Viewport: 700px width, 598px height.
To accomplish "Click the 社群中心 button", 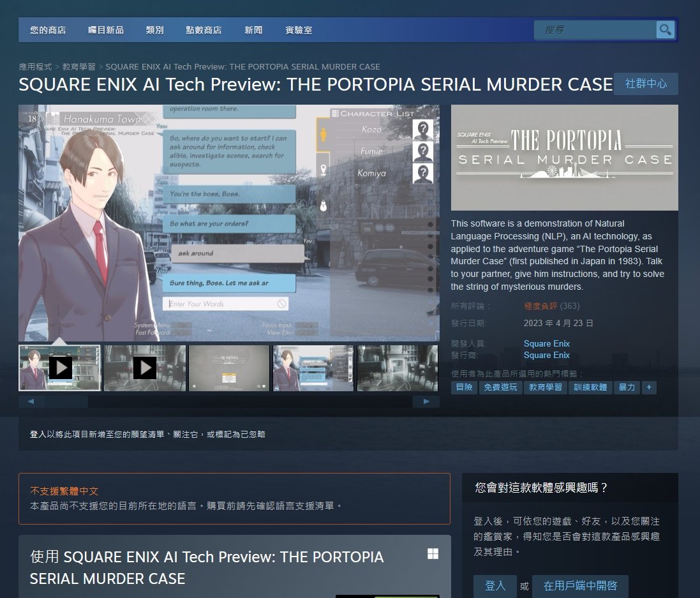I will point(645,84).
